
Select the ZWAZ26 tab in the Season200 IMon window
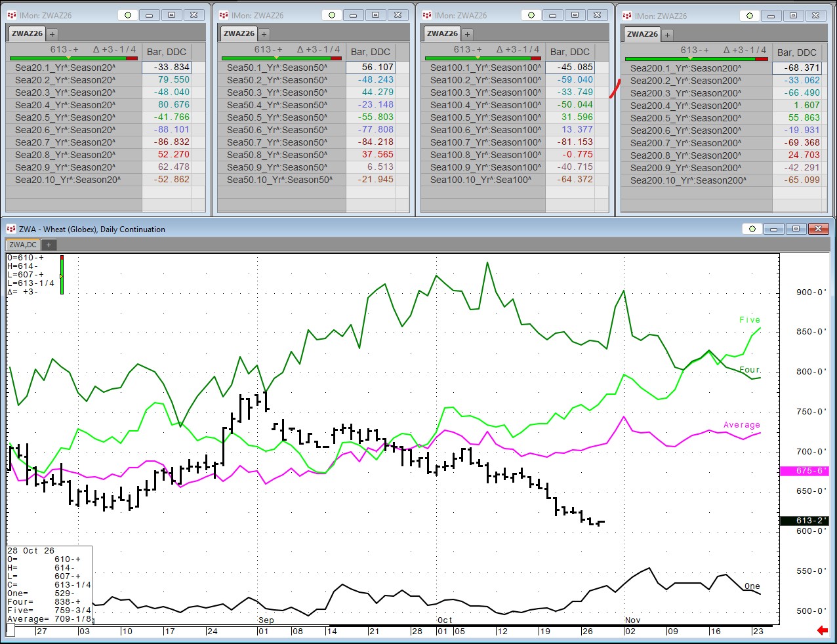(642, 34)
